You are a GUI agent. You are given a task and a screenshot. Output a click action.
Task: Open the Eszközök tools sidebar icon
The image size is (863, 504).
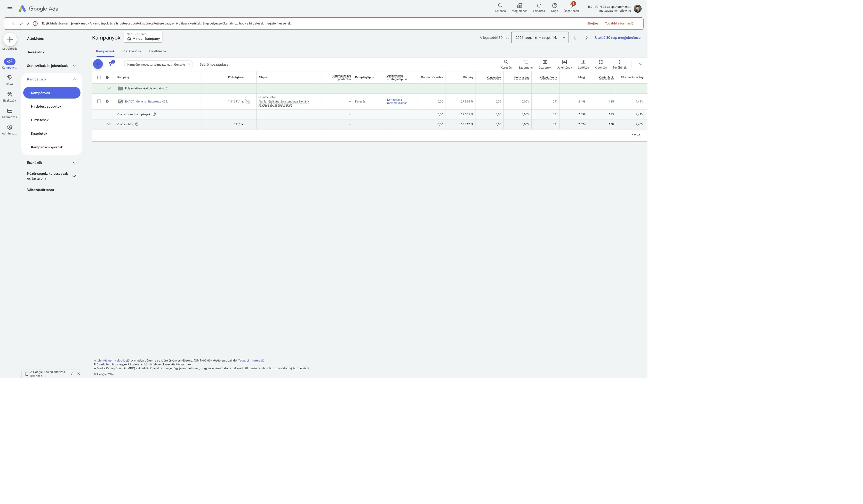pyautogui.click(x=10, y=94)
